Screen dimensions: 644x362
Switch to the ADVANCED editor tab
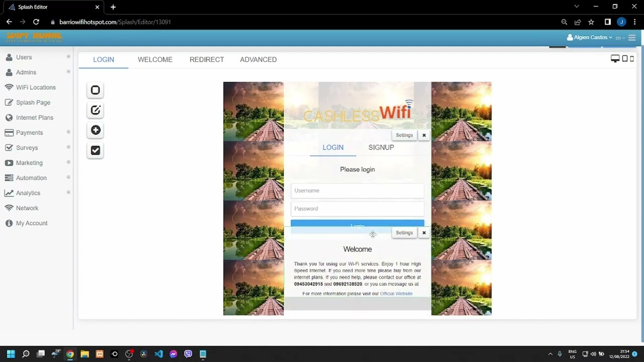point(258,59)
